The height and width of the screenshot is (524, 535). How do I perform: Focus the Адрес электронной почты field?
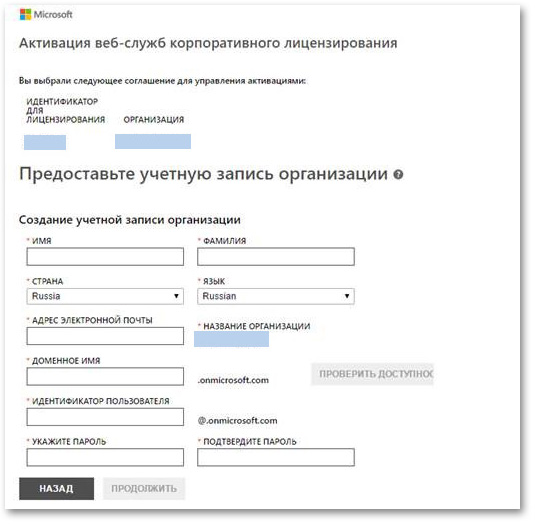click(105, 336)
